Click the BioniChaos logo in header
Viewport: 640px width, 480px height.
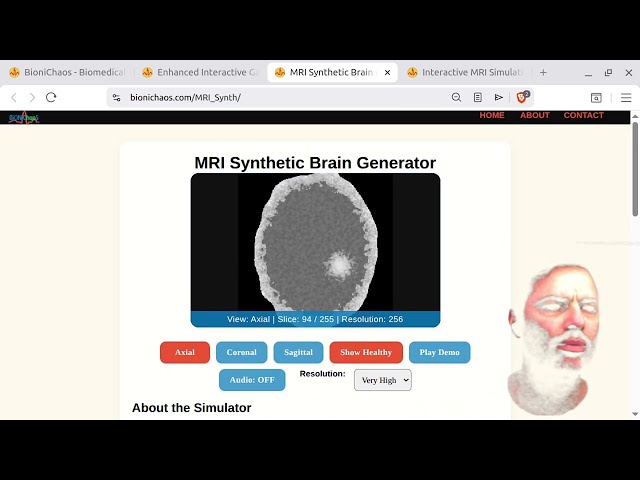tap(24, 118)
